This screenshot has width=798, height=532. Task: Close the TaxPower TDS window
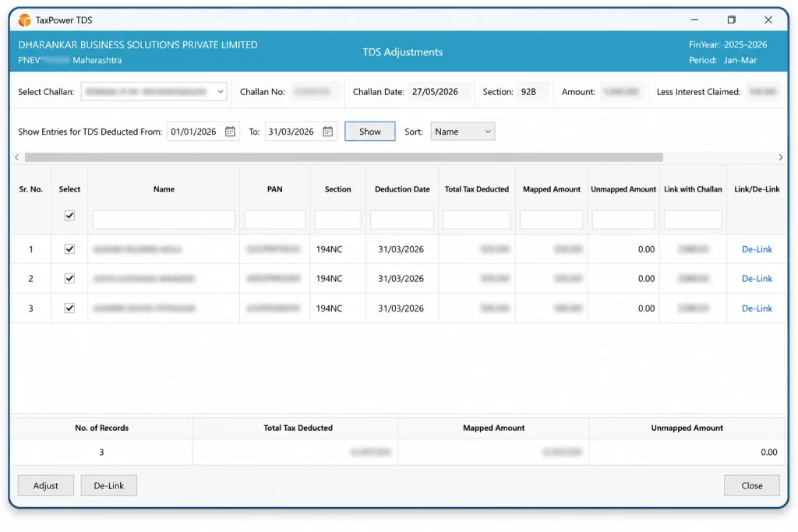tap(768, 19)
